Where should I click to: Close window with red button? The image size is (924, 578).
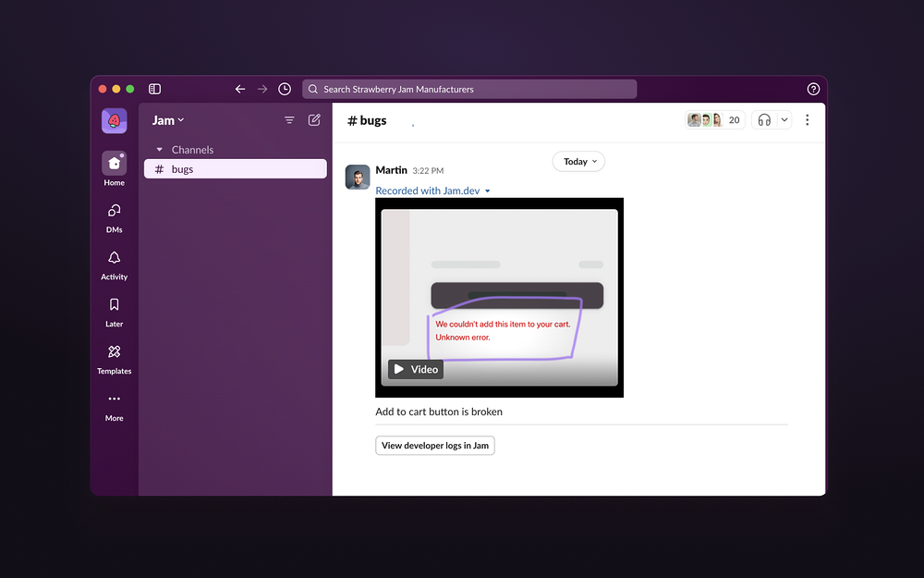103,89
